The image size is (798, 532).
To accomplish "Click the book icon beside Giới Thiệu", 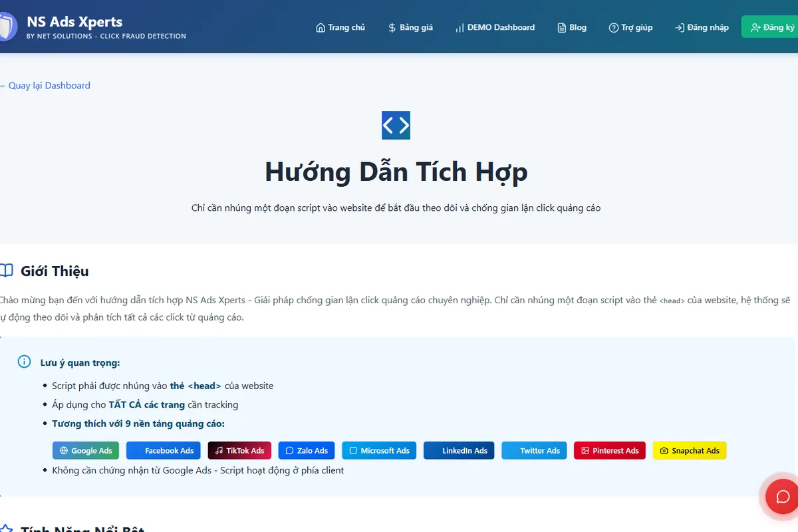I will tap(6, 271).
